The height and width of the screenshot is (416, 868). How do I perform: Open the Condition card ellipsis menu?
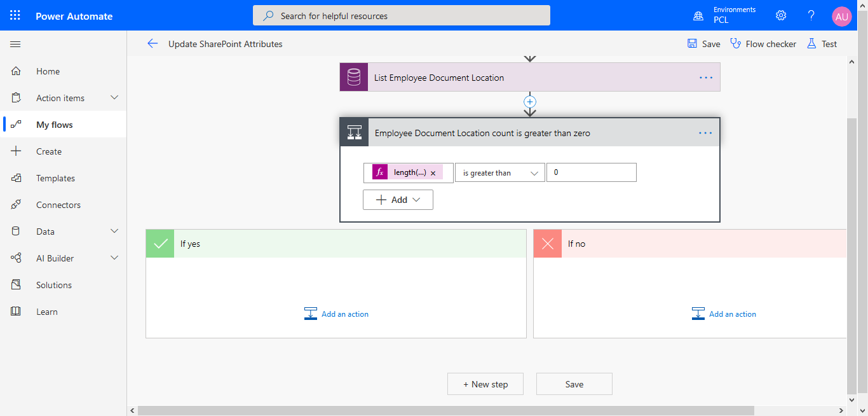(706, 132)
